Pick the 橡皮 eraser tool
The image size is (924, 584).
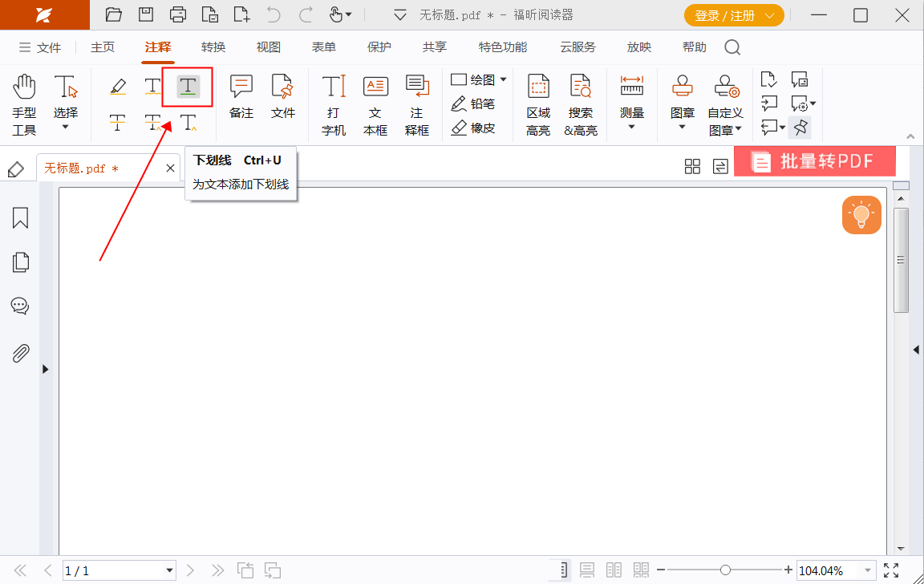click(473, 128)
